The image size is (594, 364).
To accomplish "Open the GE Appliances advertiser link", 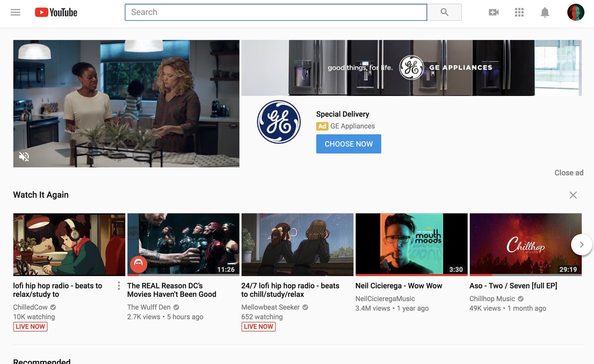I will [x=352, y=126].
